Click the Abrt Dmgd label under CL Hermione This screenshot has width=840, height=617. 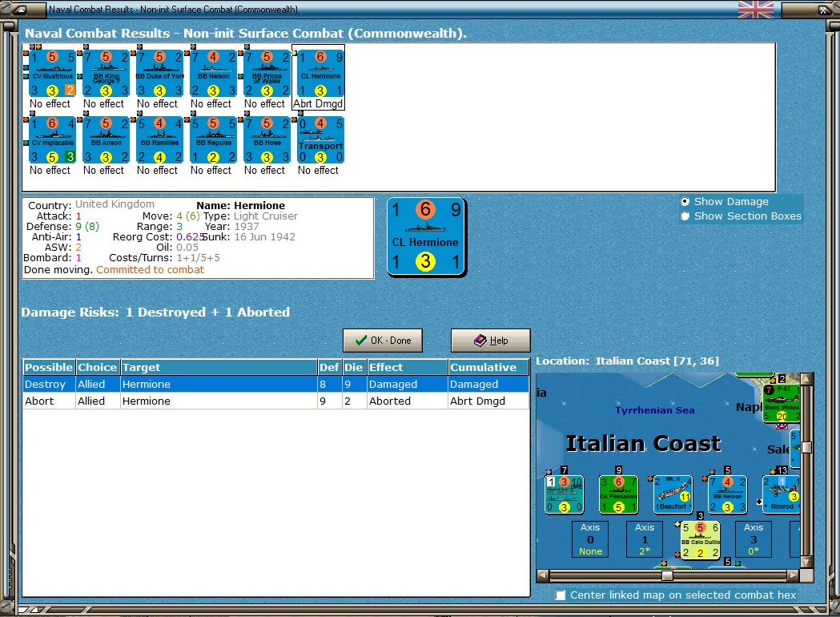pyautogui.click(x=318, y=104)
